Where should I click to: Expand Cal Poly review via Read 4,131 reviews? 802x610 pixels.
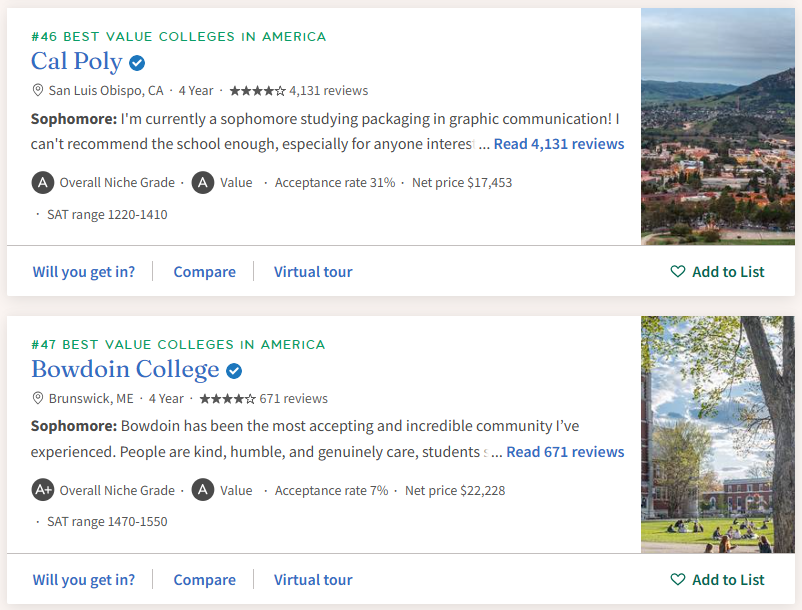point(558,144)
